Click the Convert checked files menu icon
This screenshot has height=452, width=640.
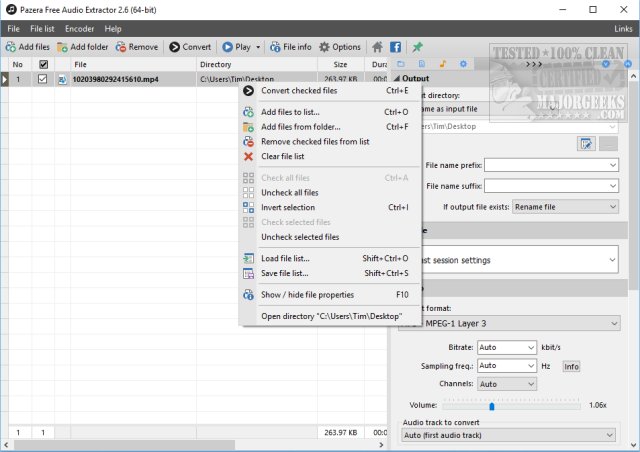coord(248,91)
